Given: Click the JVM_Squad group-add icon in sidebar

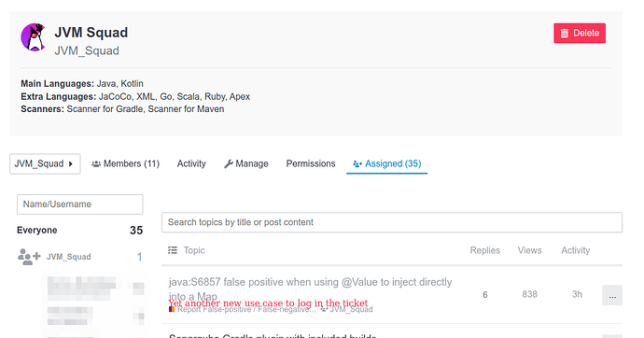Looking at the screenshot, I should point(29,257).
